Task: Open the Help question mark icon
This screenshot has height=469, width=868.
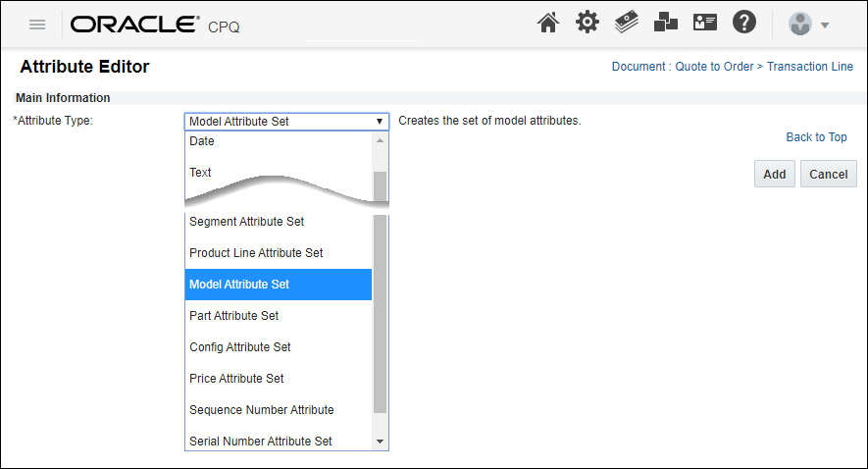Action: (x=744, y=23)
